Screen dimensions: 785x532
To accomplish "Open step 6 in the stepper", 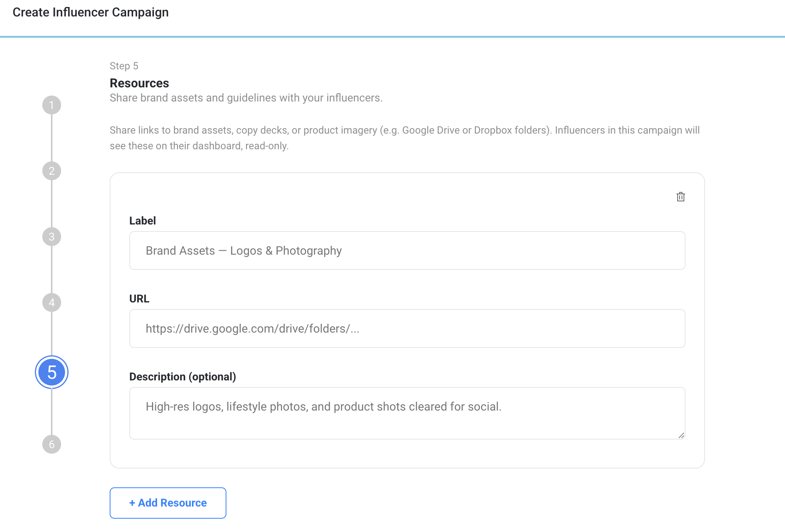I will pos(52,444).
